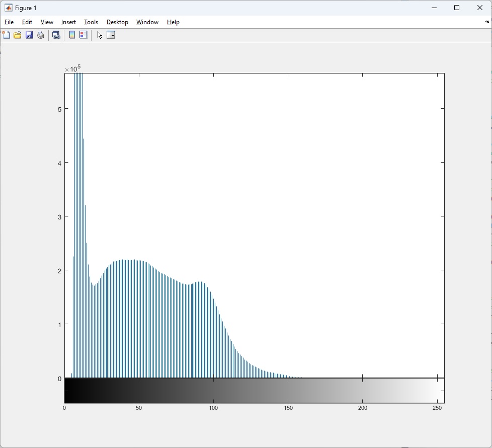This screenshot has height=448, width=492.
Task: Open a file using the folder toolbar icon
Action: tap(18, 35)
